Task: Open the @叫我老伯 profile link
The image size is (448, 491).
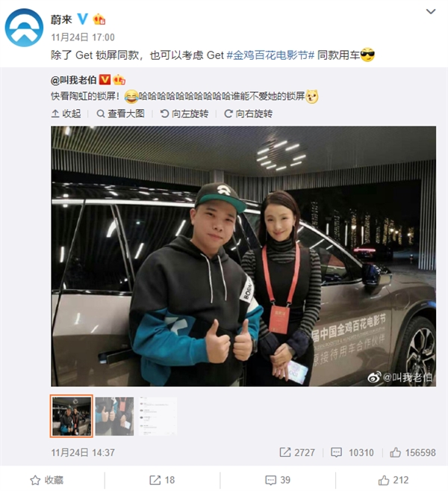Action: [x=73, y=80]
